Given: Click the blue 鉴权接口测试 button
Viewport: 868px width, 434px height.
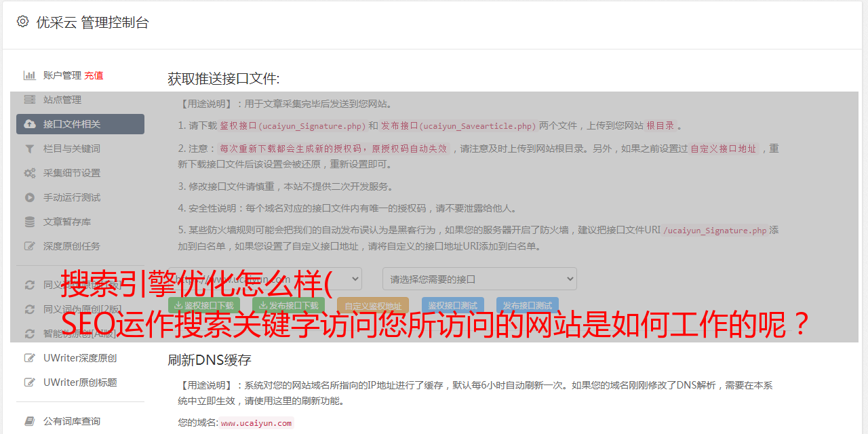Looking at the screenshot, I should click(453, 306).
